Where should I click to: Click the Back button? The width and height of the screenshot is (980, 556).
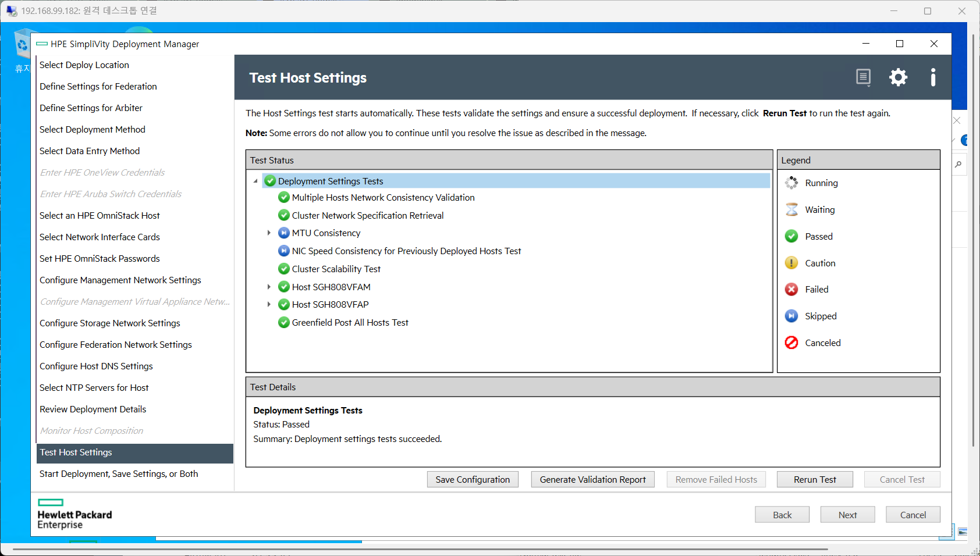point(782,515)
